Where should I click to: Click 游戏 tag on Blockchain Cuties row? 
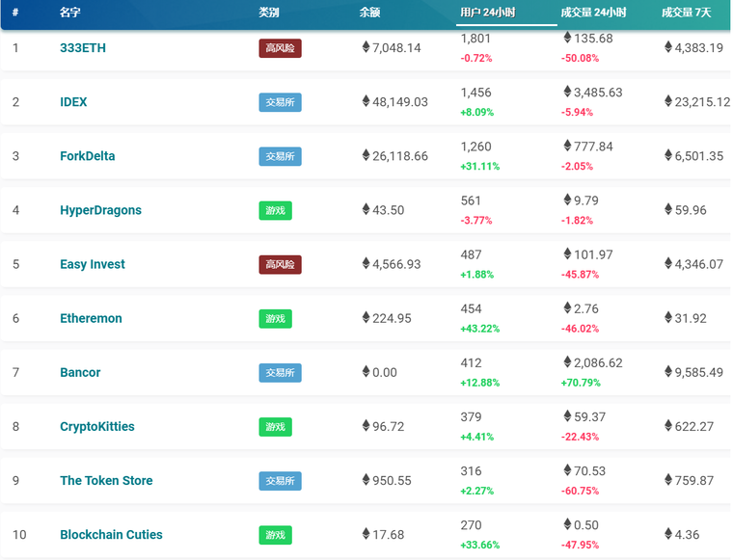point(275,535)
